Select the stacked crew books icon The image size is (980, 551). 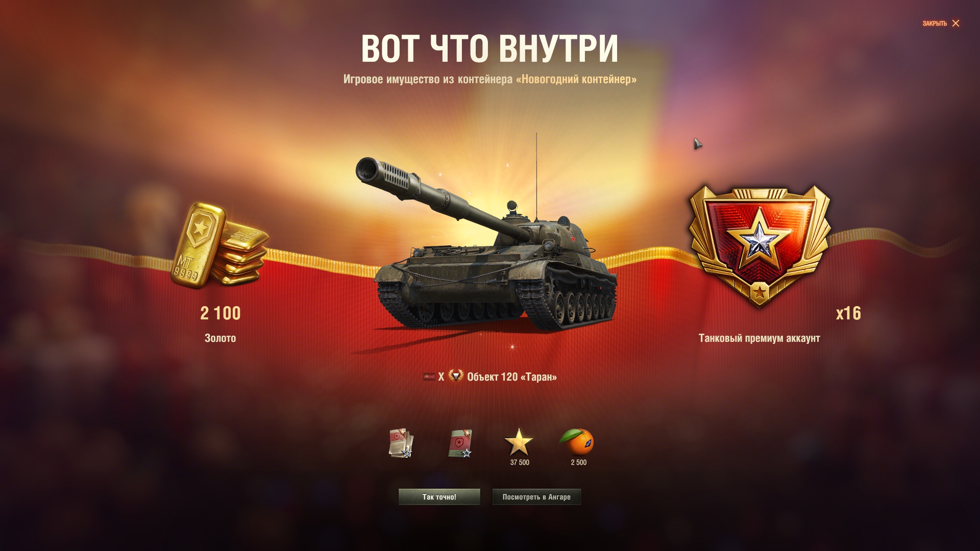point(401,443)
